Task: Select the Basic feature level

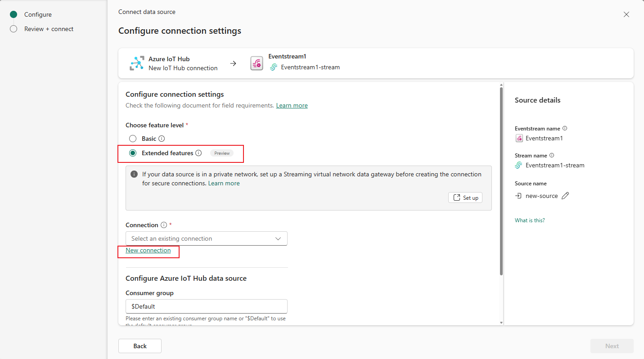Action: (133, 139)
